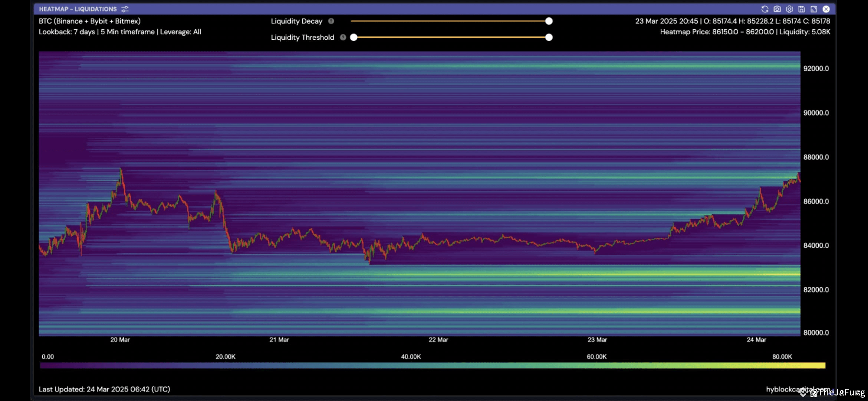Click the '23 Mar' date axis label

(x=597, y=340)
